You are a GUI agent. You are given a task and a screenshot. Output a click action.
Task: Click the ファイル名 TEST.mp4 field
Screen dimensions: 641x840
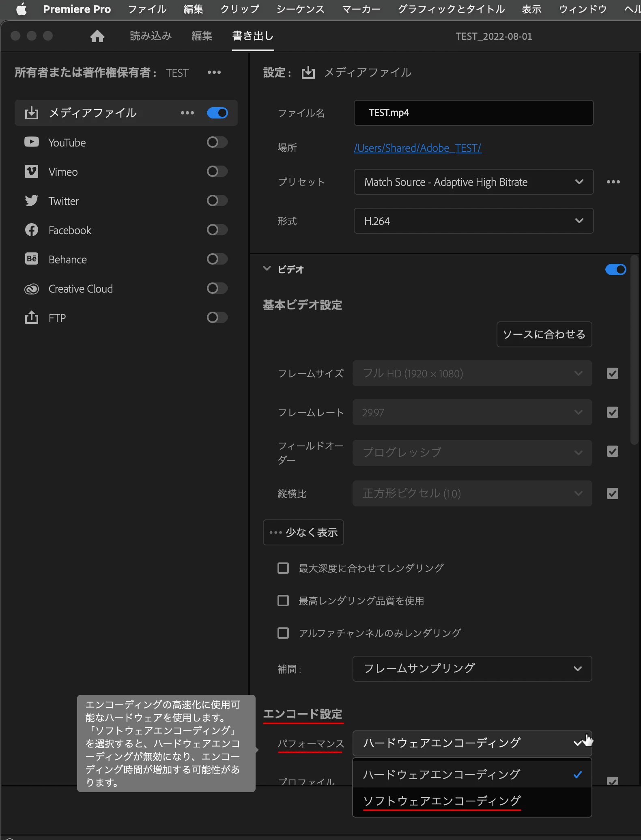coord(473,113)
